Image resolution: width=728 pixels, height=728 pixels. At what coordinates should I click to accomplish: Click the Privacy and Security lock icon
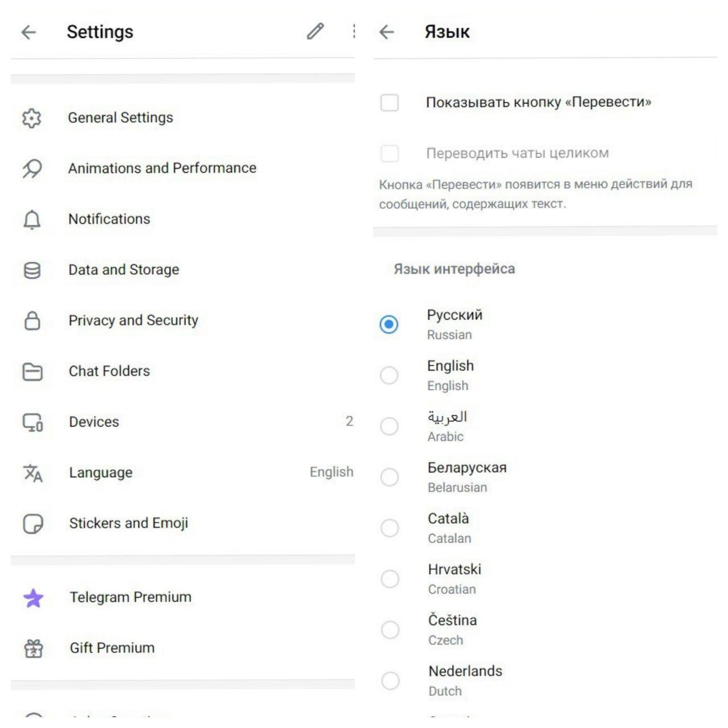[32, 320]
